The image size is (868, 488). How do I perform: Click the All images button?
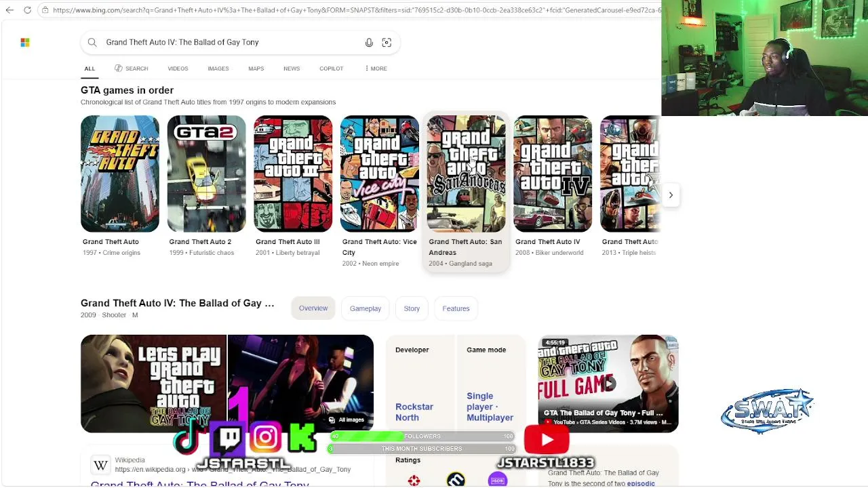point(347,420)
